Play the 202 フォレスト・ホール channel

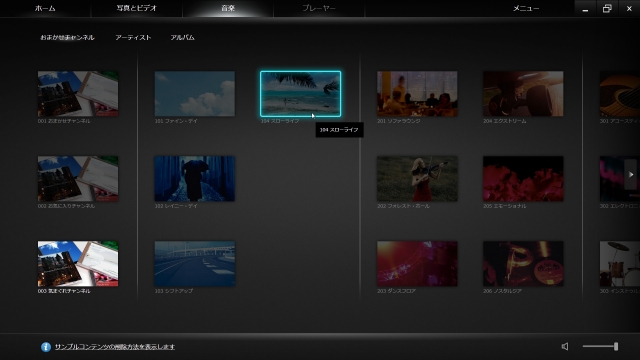coord(417,179)
